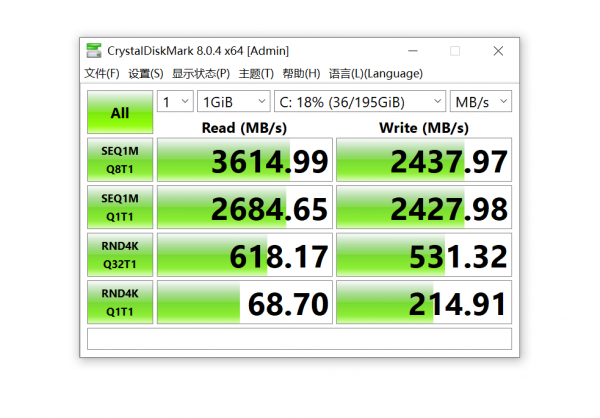Open the 显示状态(P) menu
The height and width of the screenshot is (418, 600).
pyautogui.click(x=201, y=74)
